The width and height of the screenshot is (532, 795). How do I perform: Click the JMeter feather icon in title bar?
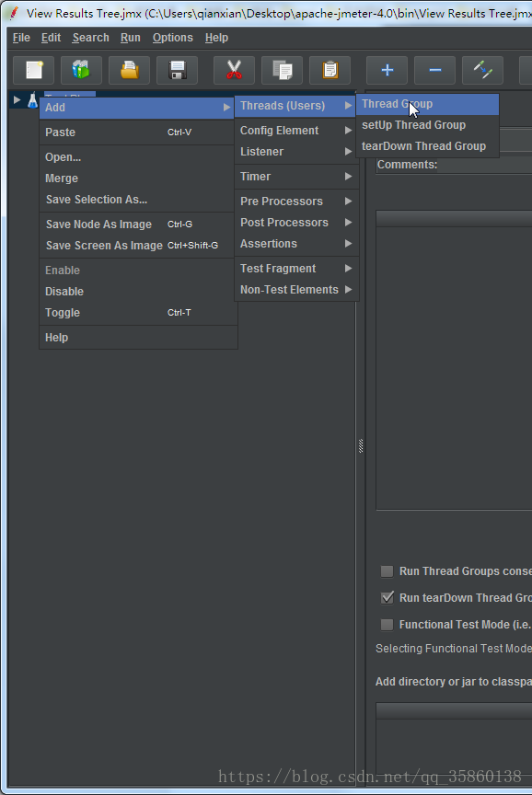tap(14, 13)
